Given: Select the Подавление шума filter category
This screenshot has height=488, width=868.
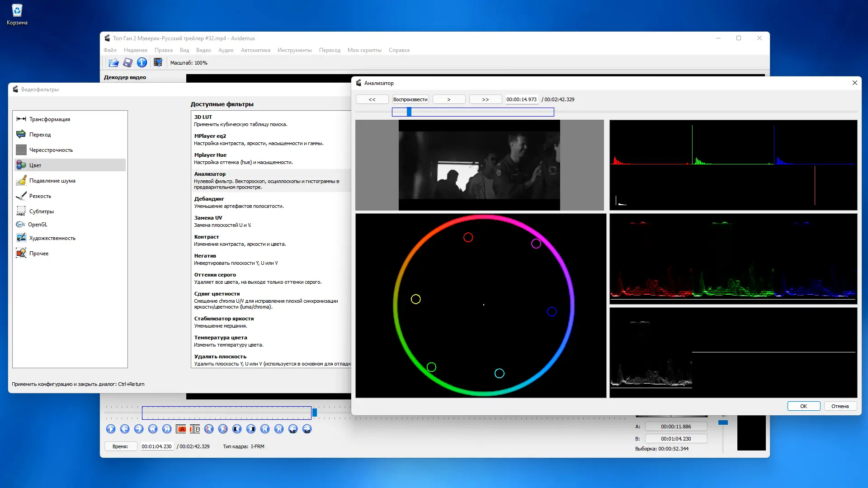Looking at the screenshot, I should [52, 181].
